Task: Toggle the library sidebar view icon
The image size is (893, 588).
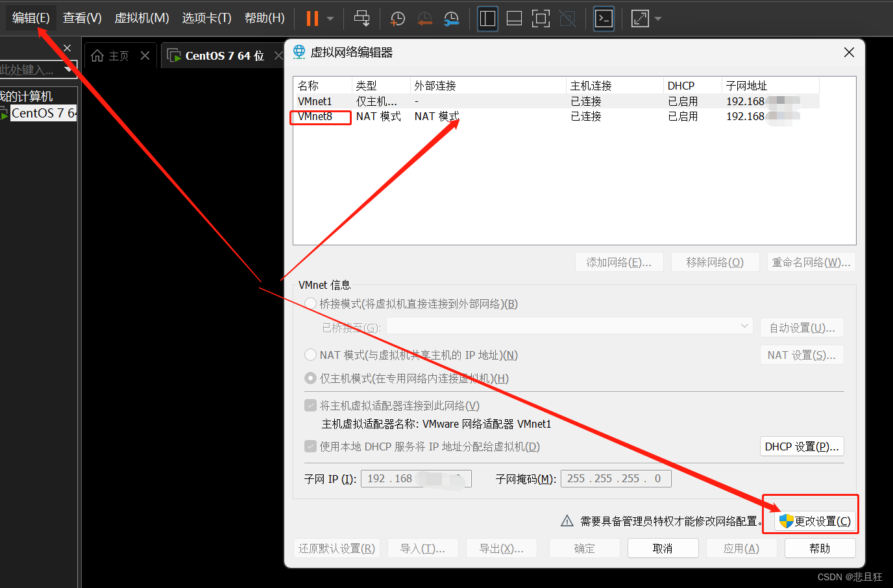Action: 487,18
